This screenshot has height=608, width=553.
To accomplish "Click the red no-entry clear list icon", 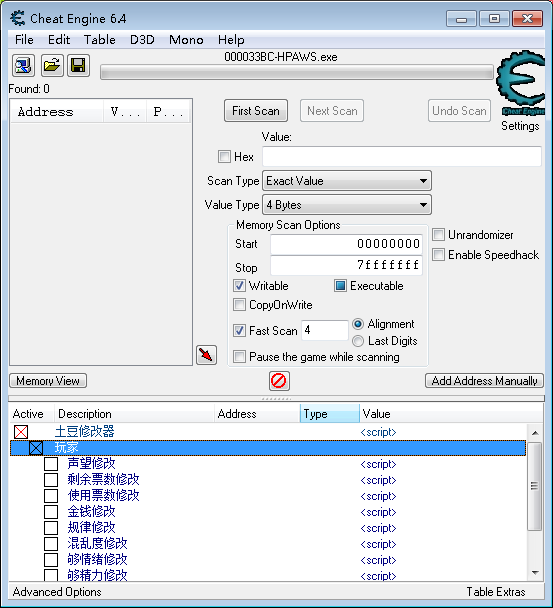I will click(x=279, y=381).
